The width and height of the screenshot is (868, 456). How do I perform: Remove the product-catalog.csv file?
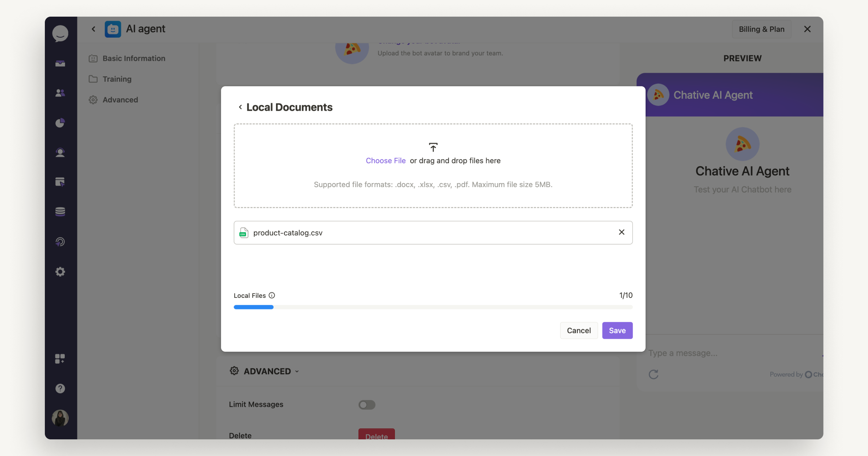tap(621, 232)
